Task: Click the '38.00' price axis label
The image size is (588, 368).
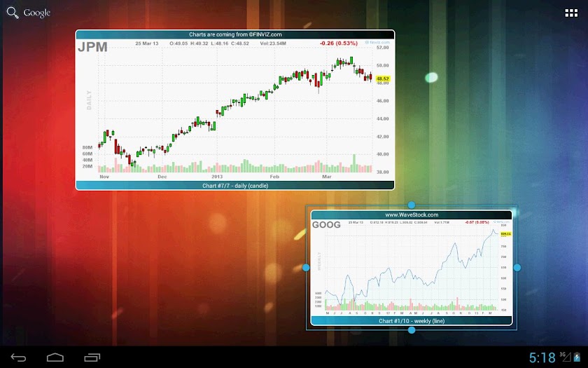Action: pos(382,172)
